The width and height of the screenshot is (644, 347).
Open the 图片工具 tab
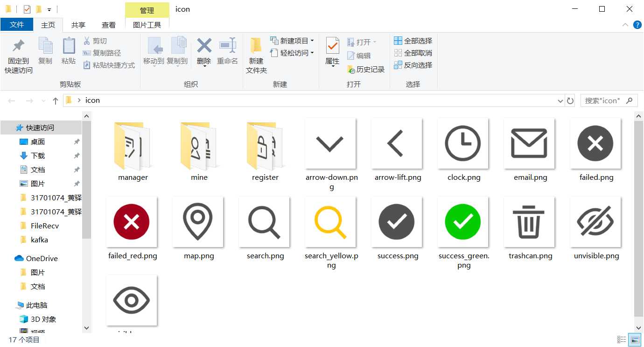[x=147, y=25]
